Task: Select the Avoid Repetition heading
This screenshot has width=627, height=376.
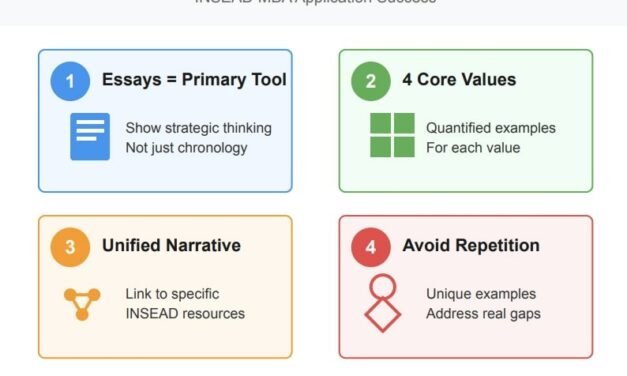Action: coord(471,246)
